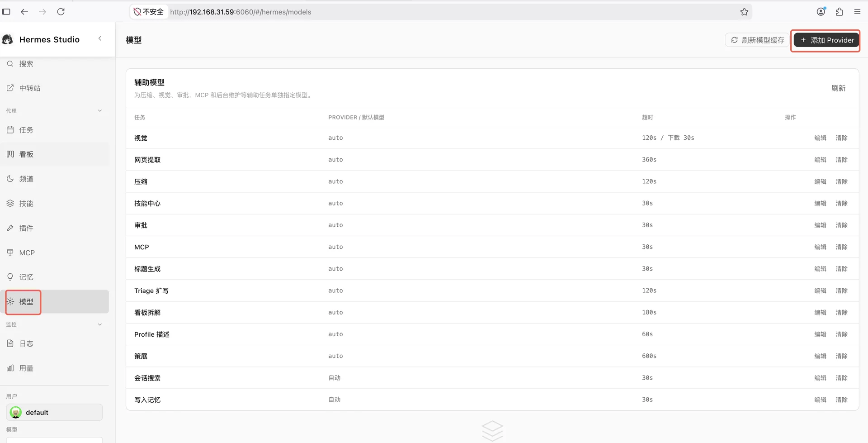Open the 用量 usage bar chart icon
This screenshot has height=443, width=868.
10,368
